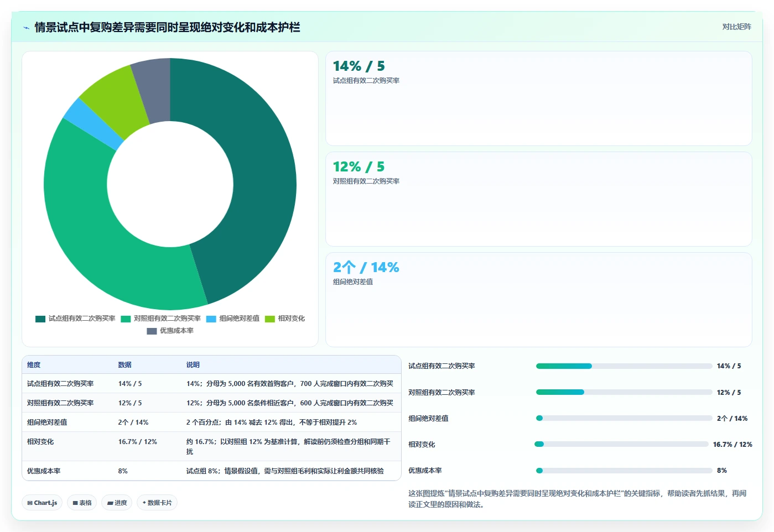Click progress bar for 对照组有效二次购买率
The width and height of the screenshot is (774, 532).
[624, 392]
